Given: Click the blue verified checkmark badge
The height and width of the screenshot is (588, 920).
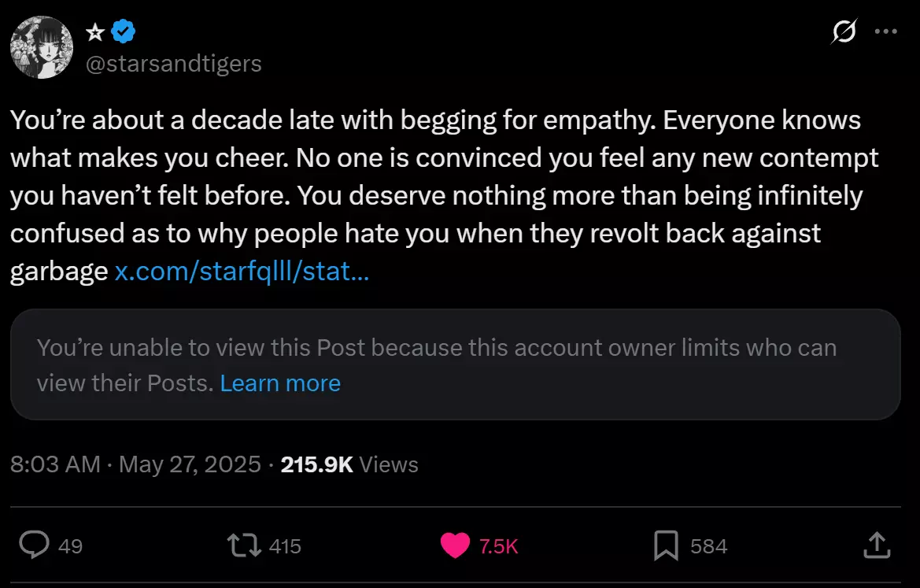Looking at the screenshot, I should click(124, 31).
